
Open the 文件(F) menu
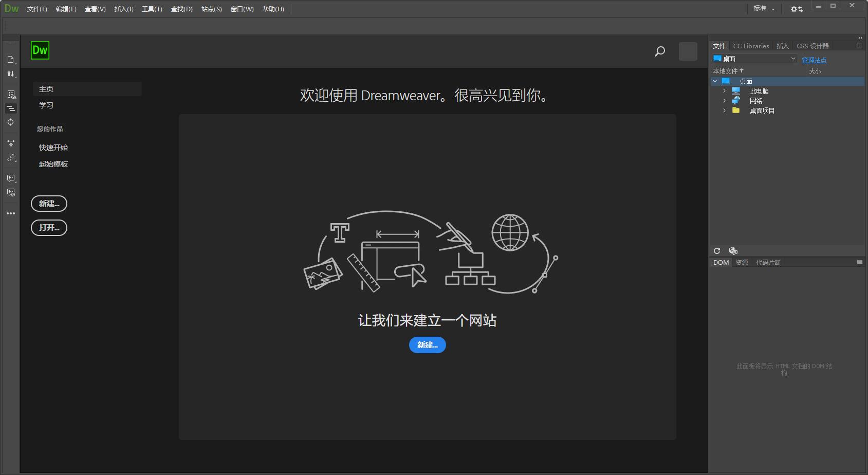click(37, 9)
